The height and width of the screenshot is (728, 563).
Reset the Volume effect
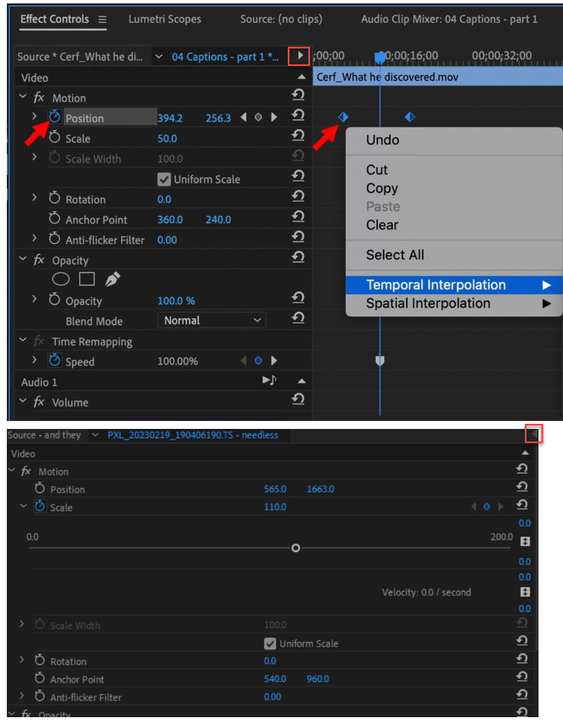(x=298, y=399)
